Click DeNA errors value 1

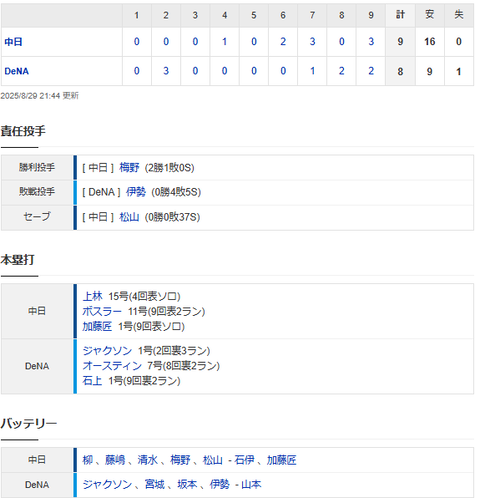coord(459,71)
